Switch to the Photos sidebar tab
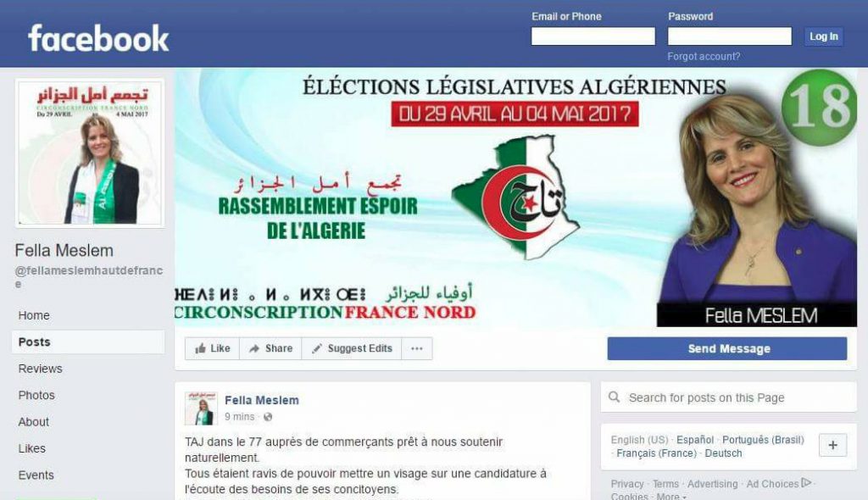This screenshot has width=868, height=500. (x=36, y=395)
